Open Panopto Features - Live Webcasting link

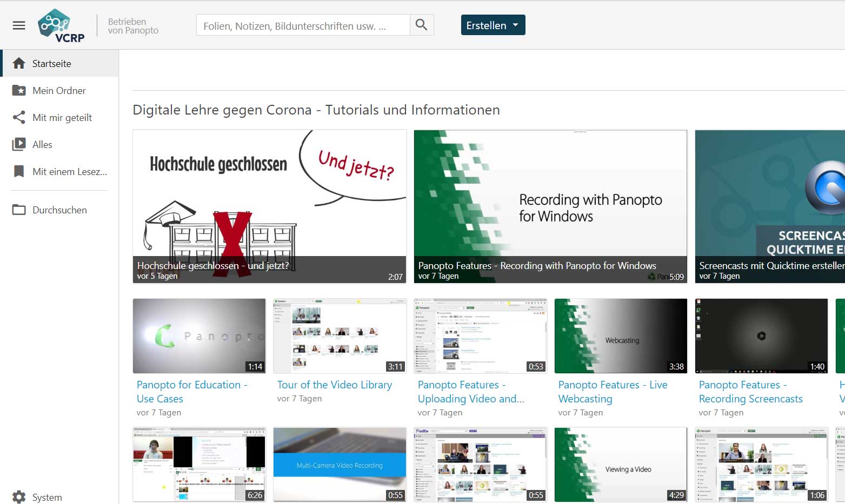tap(613, 392)
